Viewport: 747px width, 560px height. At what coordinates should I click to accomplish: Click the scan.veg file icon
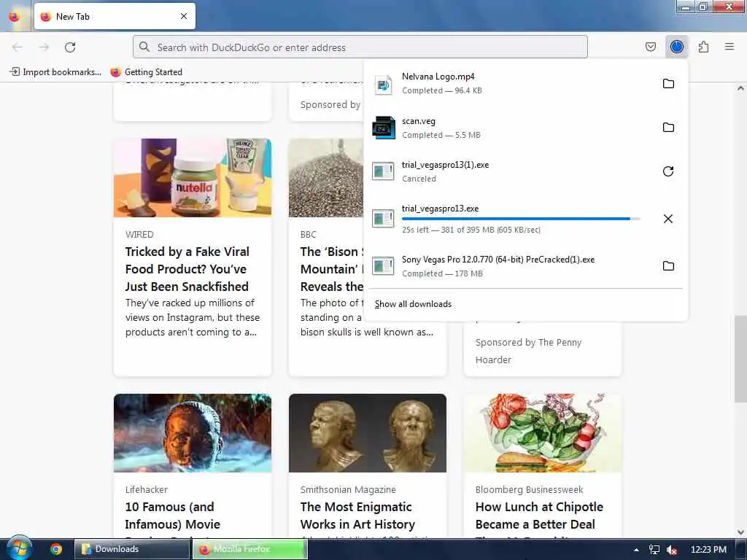[x=384, y=128]
